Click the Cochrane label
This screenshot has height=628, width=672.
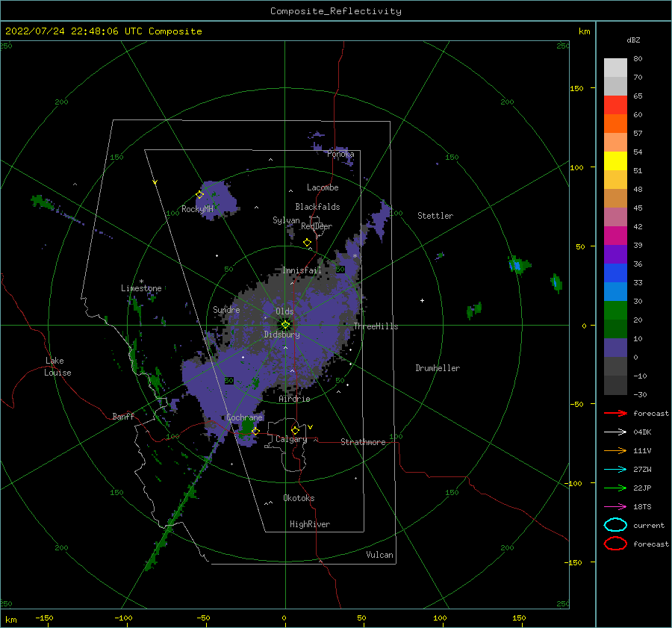click(x=244, y=417)
